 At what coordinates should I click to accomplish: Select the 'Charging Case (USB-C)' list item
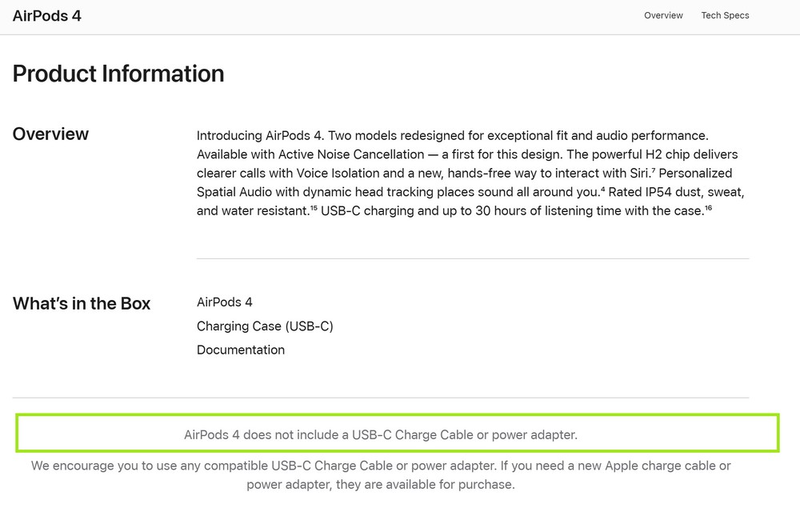(x=265, y=326)
